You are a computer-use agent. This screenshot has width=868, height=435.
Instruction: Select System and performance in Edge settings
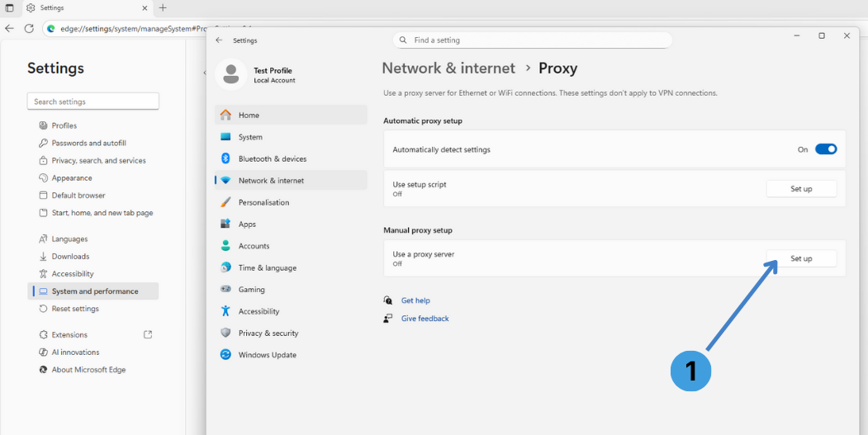coord(93,291)
